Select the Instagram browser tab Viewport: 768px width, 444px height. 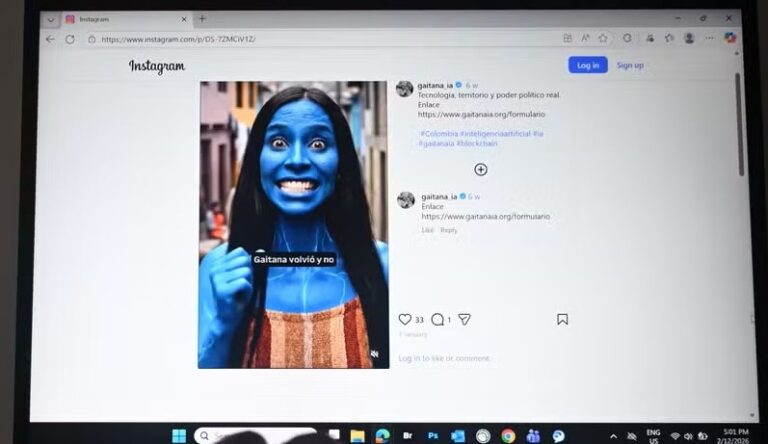120,19
